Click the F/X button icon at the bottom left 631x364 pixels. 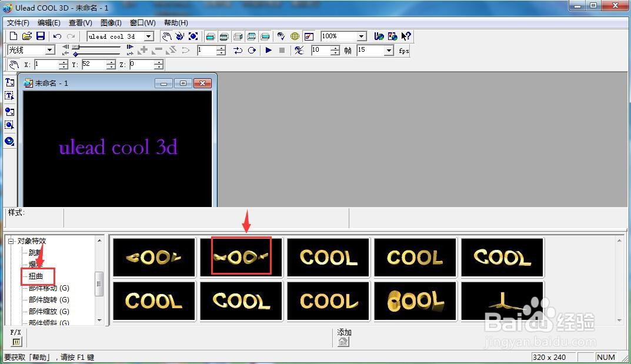coord(16,342)
